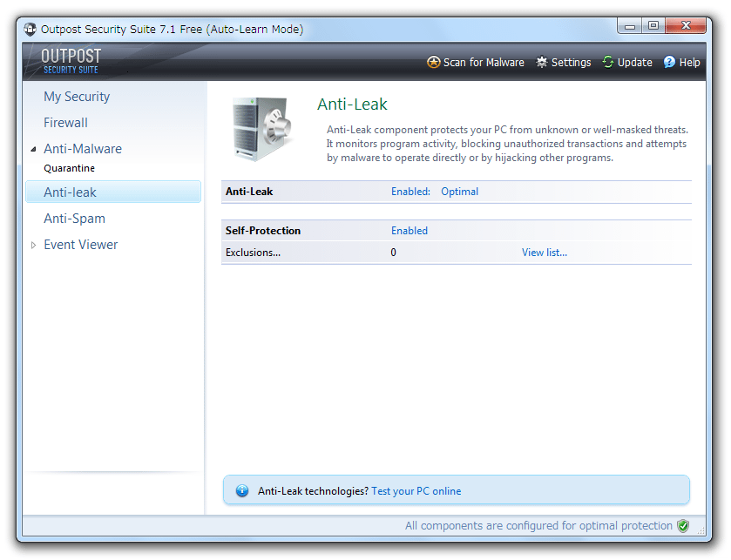Minimize the Outpost window
This screenshot has width=731, height=560.
[x=629, y=25]
